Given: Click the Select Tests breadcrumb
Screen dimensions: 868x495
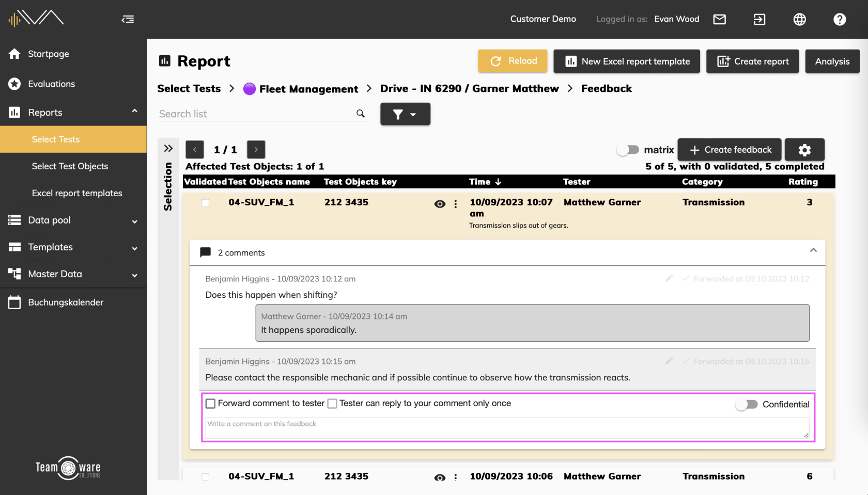Looking at the screenshot, I should [x=189, y=89].
